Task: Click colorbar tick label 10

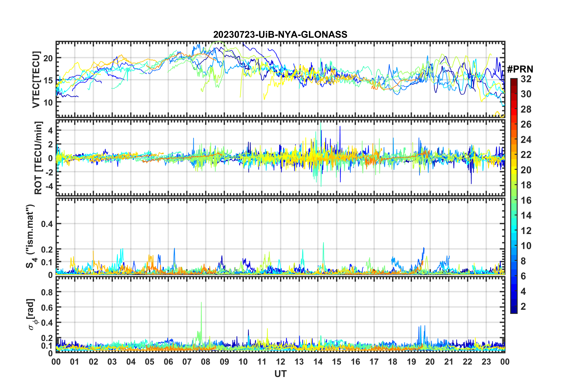Action: (x=526, y=246)
